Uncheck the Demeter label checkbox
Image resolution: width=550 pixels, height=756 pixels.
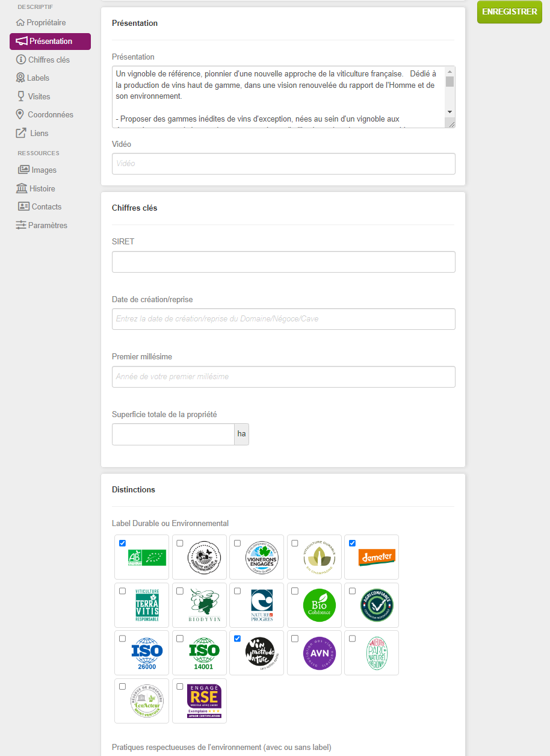click(x=353, y=543)
